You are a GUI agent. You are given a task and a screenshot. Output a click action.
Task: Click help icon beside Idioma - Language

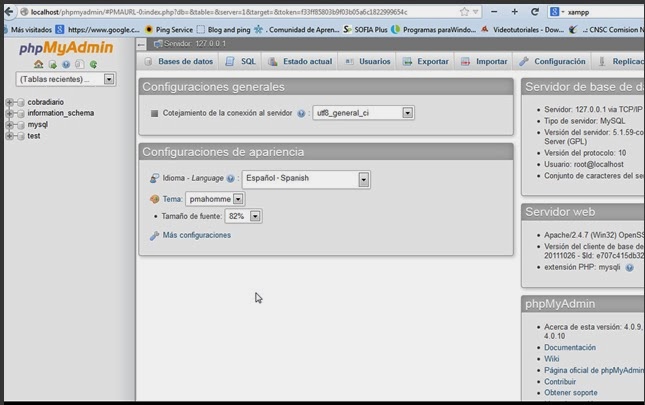pos(230,178)
